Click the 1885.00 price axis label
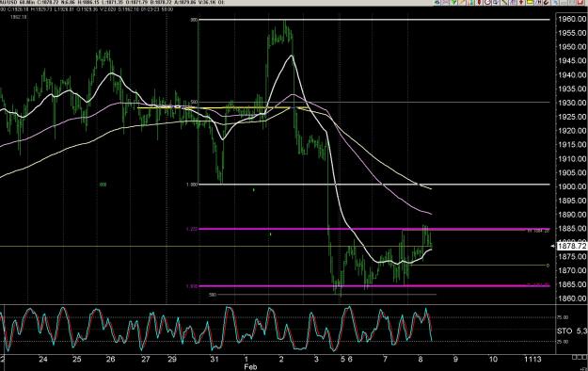Viewport: 588px width, 371px height. [571, 229]
